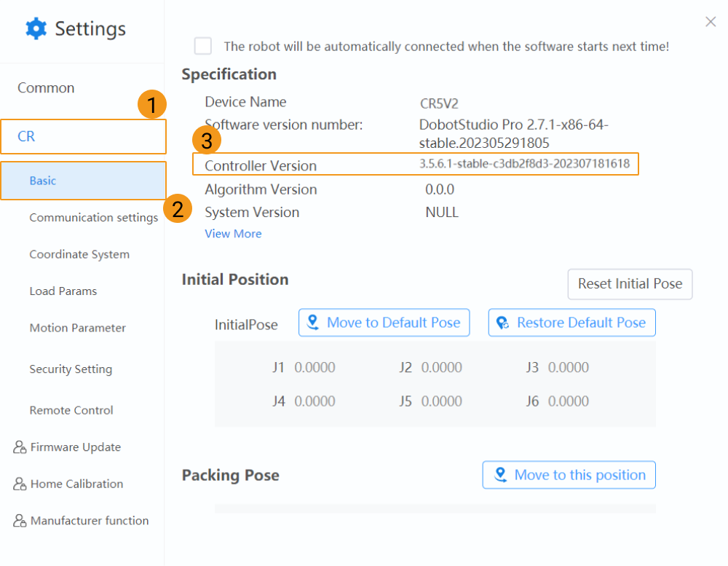Image resolution: width=728 pixels, height=566 pixels.
Task: Click the Home Calibration lock icon
Action: point(20,484)
